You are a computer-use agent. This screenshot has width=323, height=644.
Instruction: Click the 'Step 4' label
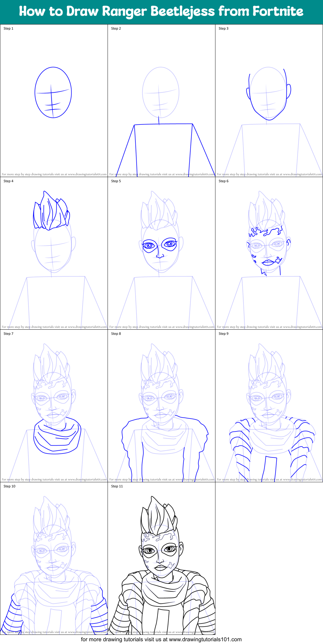coord(9,181)
